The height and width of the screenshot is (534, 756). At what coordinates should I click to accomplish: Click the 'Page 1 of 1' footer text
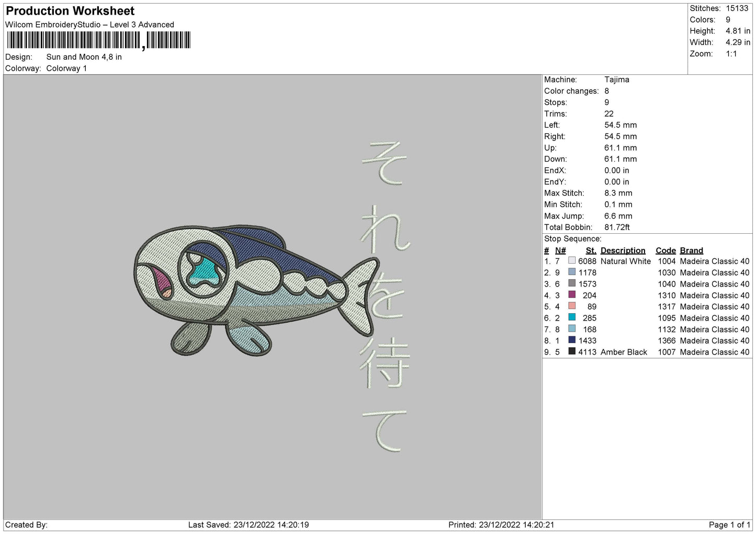pyautogui.click(x=729, y=525)
